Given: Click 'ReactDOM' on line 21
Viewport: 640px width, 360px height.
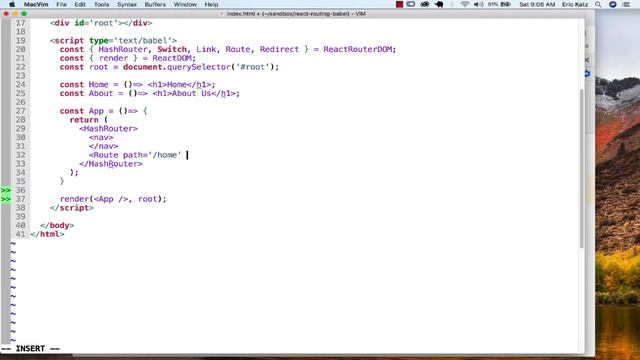Looking at the screenshot, I should pyautogui.click(x=172, y=58).
